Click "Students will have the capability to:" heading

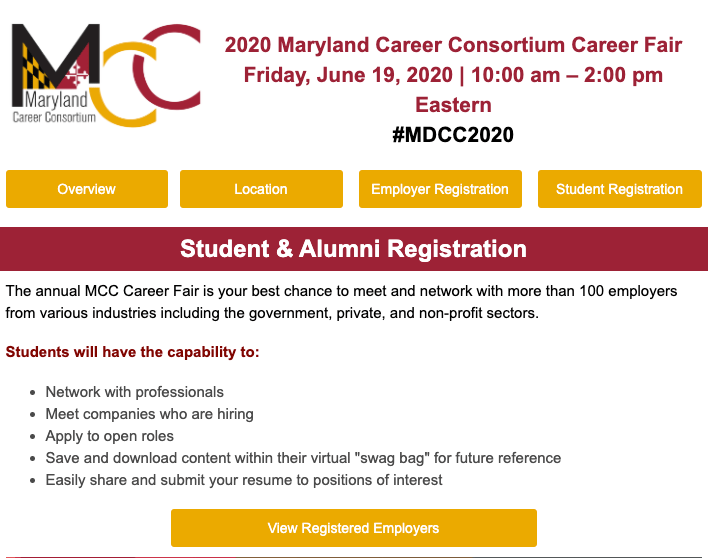point(132,352)
